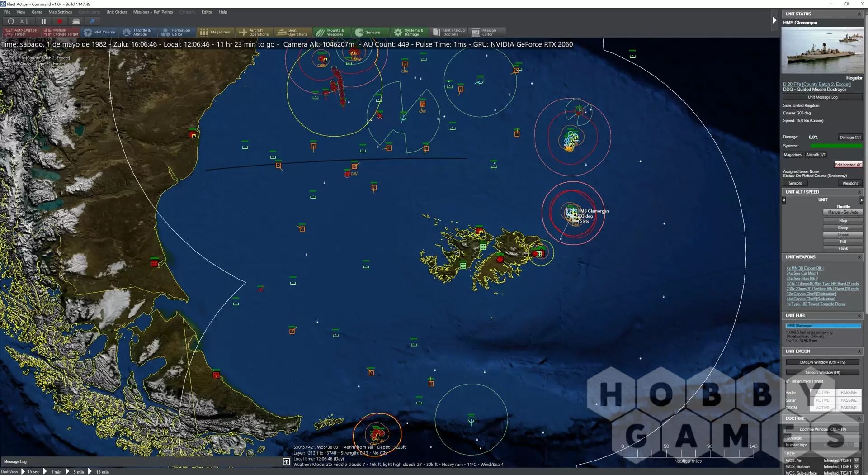Open the WCS, Sub-surface dropdown

[856, 473]
